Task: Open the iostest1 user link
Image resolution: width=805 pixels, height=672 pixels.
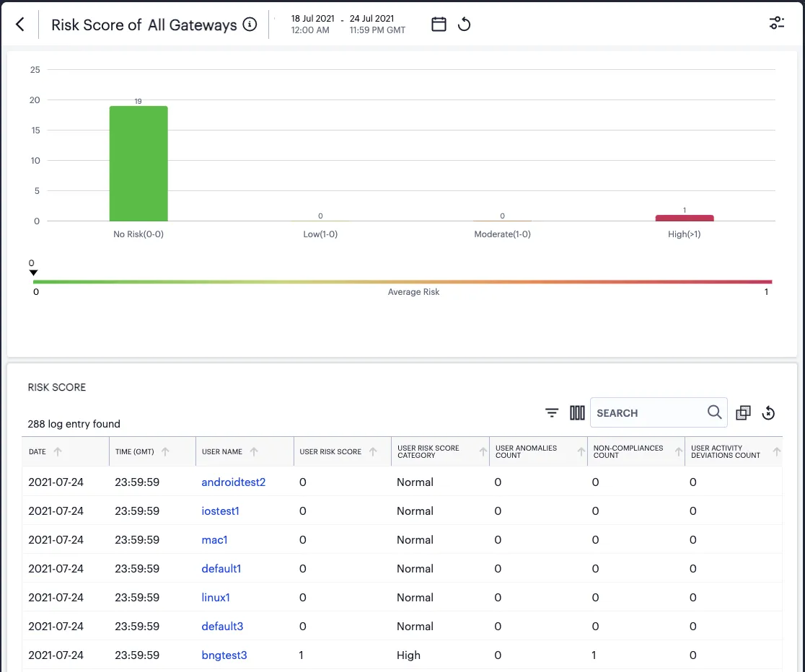Action: 220,510
